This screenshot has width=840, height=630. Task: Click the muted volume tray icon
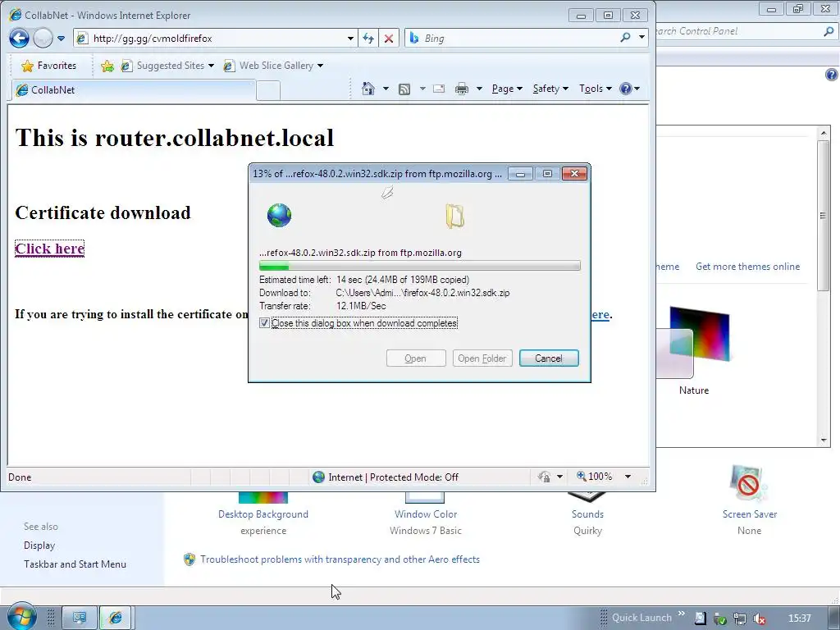tap(759, 619)
